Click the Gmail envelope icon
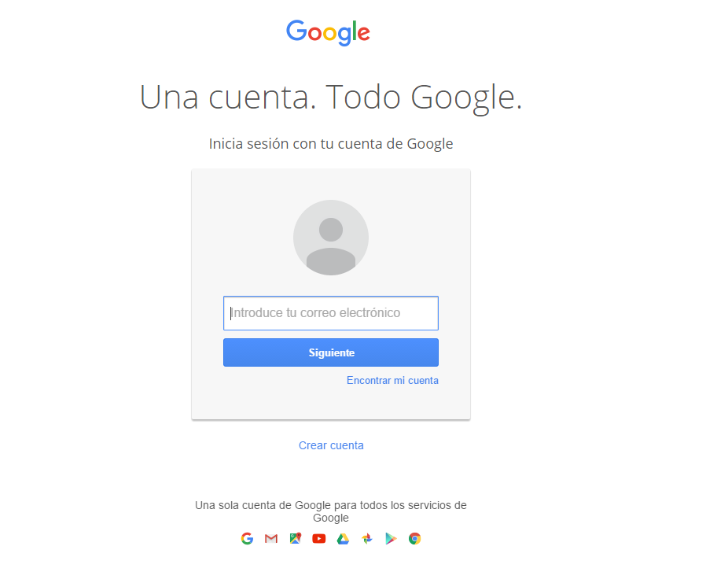 coord(271,538)
